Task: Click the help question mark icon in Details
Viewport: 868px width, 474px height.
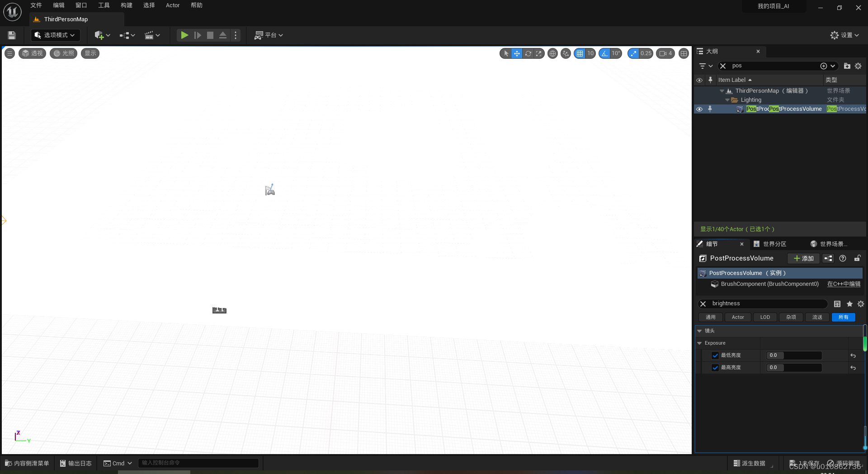Action: tap(843, 258)
